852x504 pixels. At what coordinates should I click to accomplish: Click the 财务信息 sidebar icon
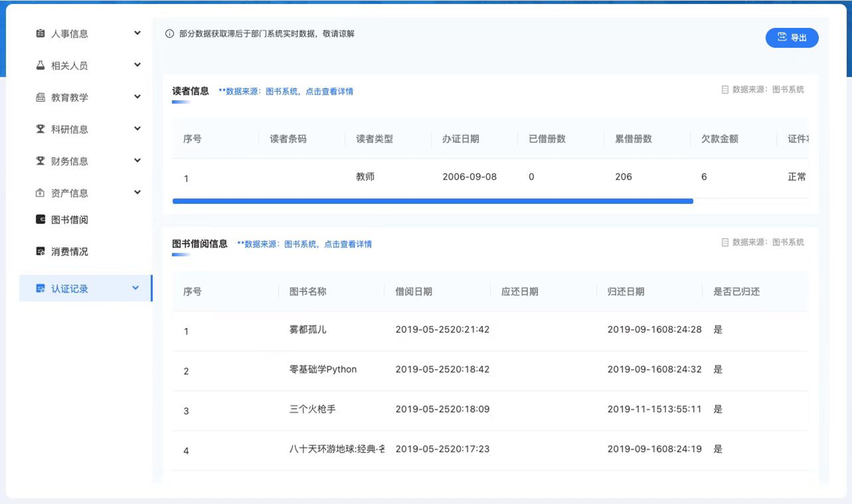point(40,161)
